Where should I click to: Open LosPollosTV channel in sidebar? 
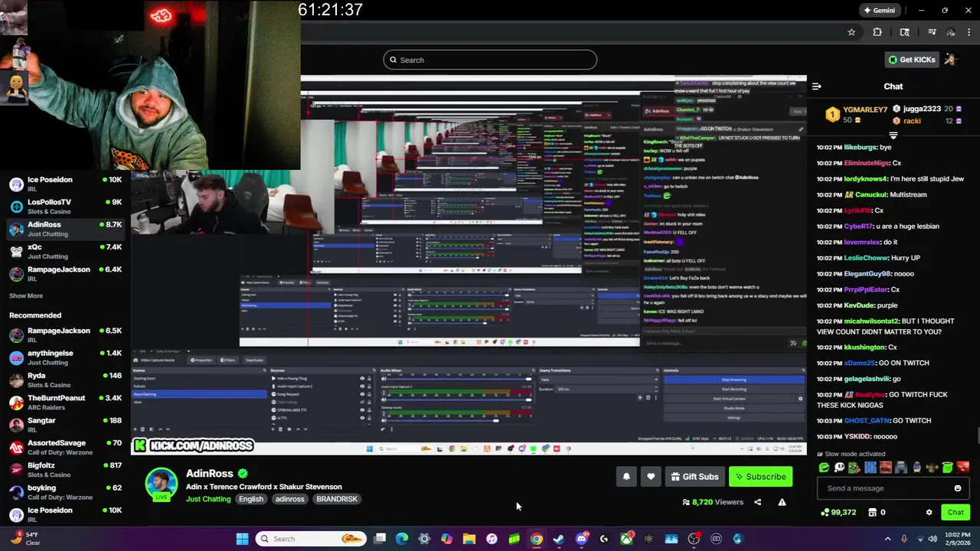65,206
